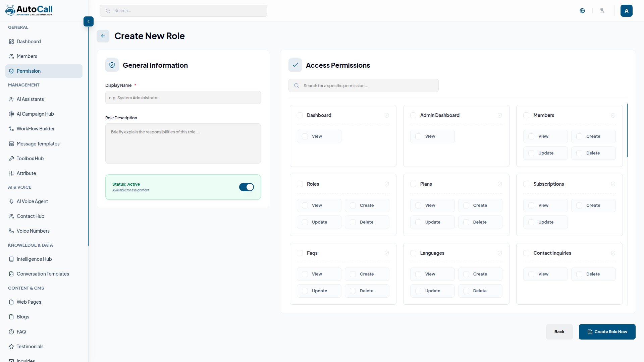Click the Permission shield icon in sidebar

pyautogui.click(x=11, y=71)
